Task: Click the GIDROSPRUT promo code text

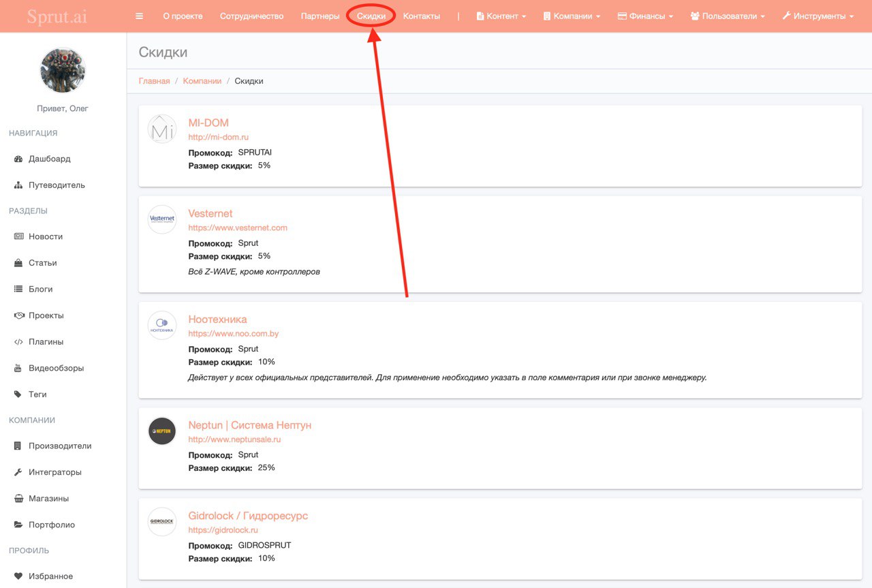Action: pos(264,545)
